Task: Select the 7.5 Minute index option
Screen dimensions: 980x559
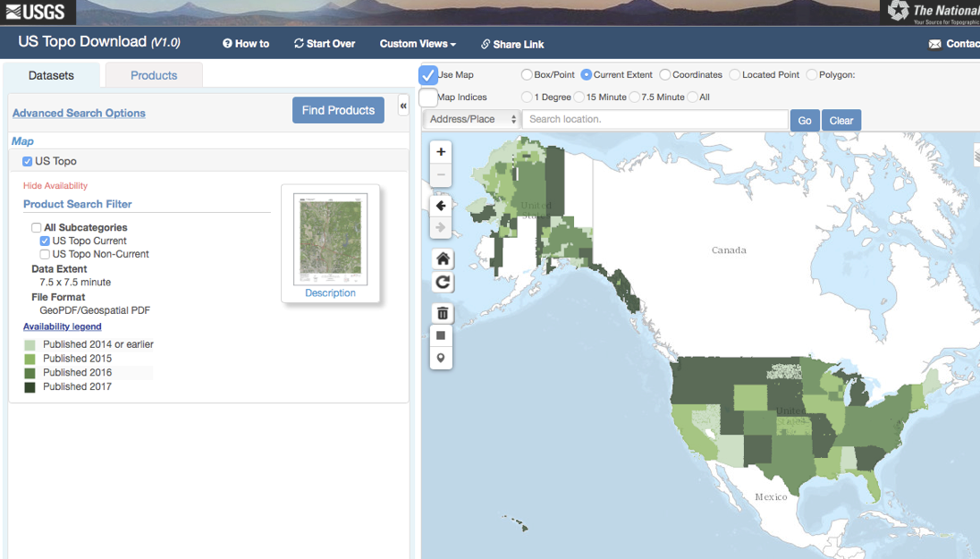Action: point(635,97)
